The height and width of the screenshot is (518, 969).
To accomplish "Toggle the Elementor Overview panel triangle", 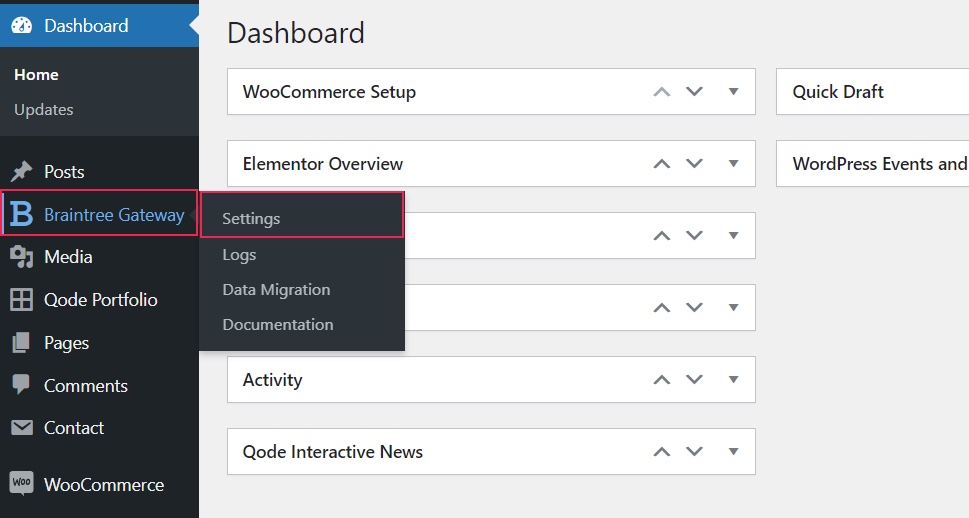I will (734, 164).
